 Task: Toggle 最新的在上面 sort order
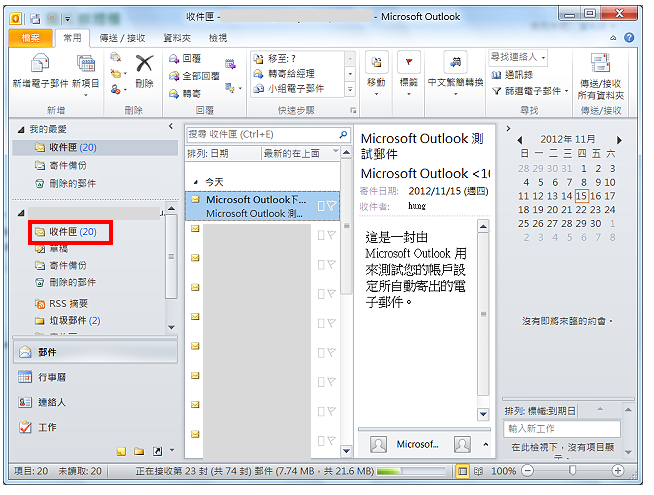coord(300,153)
